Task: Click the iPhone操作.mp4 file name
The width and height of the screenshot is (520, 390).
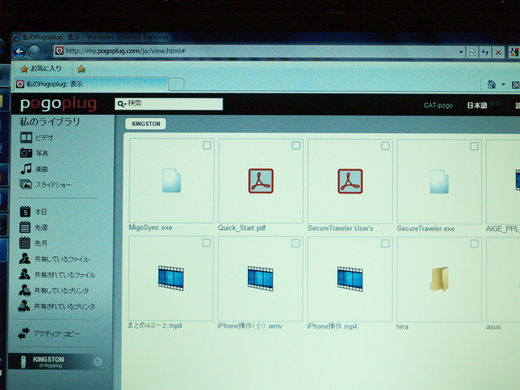Action: (x=332, y=326)
